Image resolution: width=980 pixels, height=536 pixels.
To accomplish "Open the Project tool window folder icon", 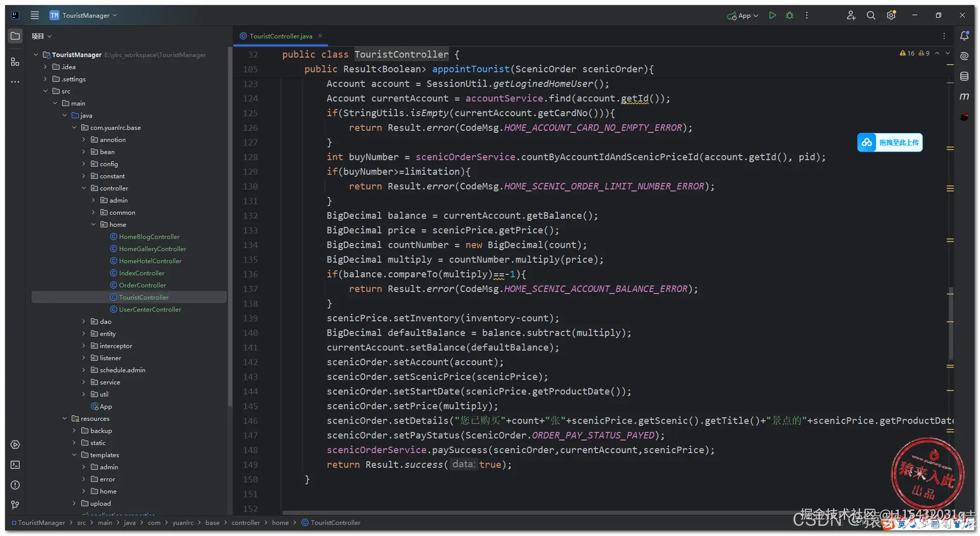I will 15,36.
